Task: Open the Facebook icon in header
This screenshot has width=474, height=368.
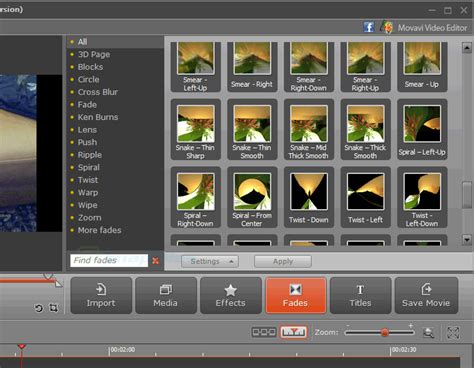Action: pyautogui.click(x=368, y=27)
